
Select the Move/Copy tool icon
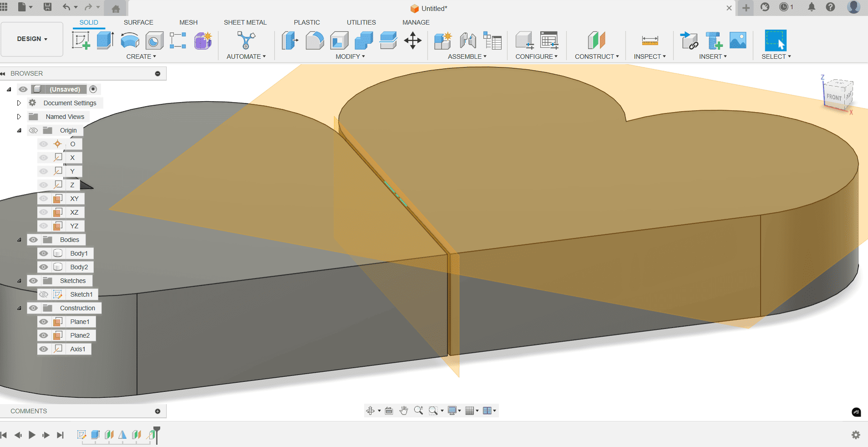413,41
